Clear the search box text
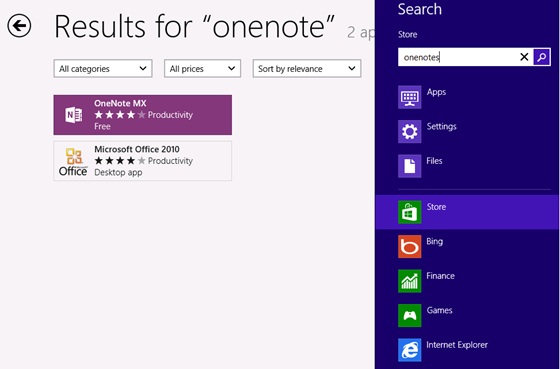 [524, 57]
